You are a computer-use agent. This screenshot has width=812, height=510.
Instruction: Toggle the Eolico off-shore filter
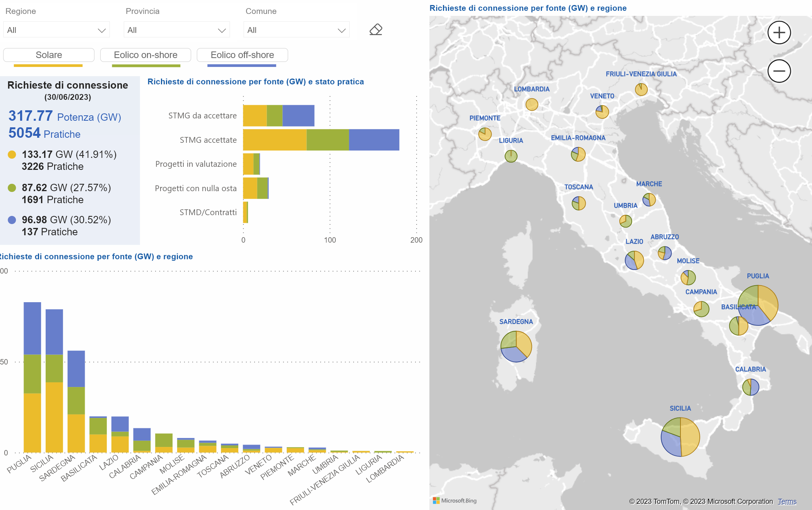[242, 55]
